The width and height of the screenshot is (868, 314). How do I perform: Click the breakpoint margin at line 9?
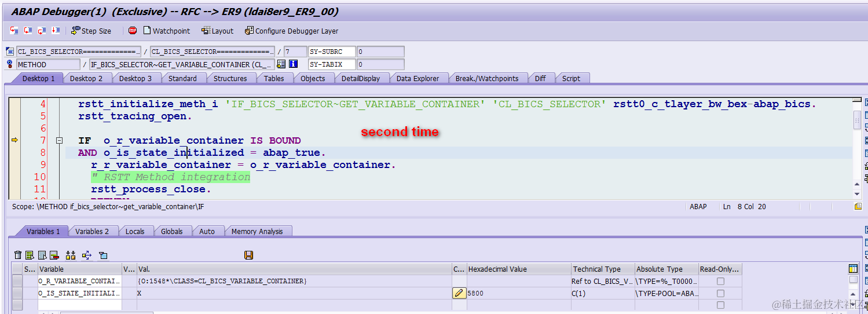15,165
